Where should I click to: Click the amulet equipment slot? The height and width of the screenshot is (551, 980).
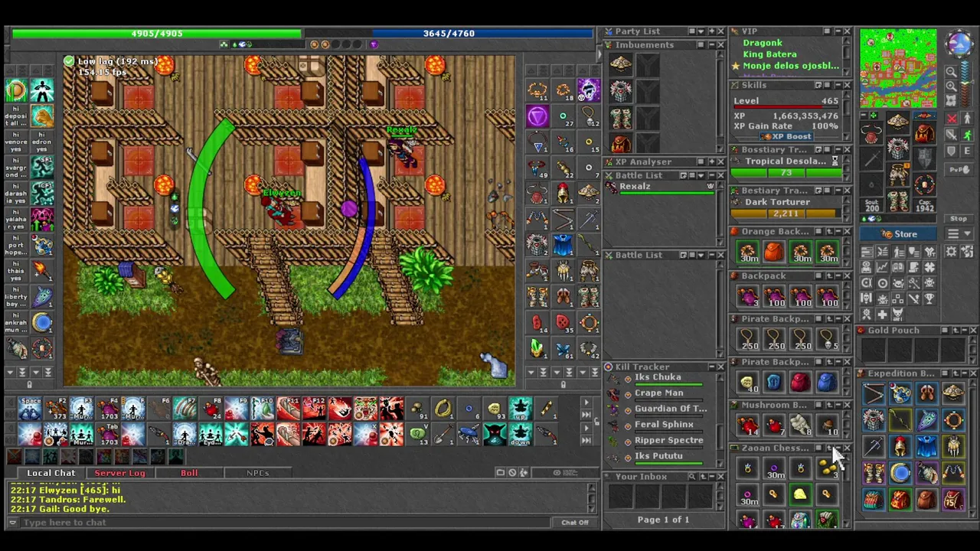point(871,135)
